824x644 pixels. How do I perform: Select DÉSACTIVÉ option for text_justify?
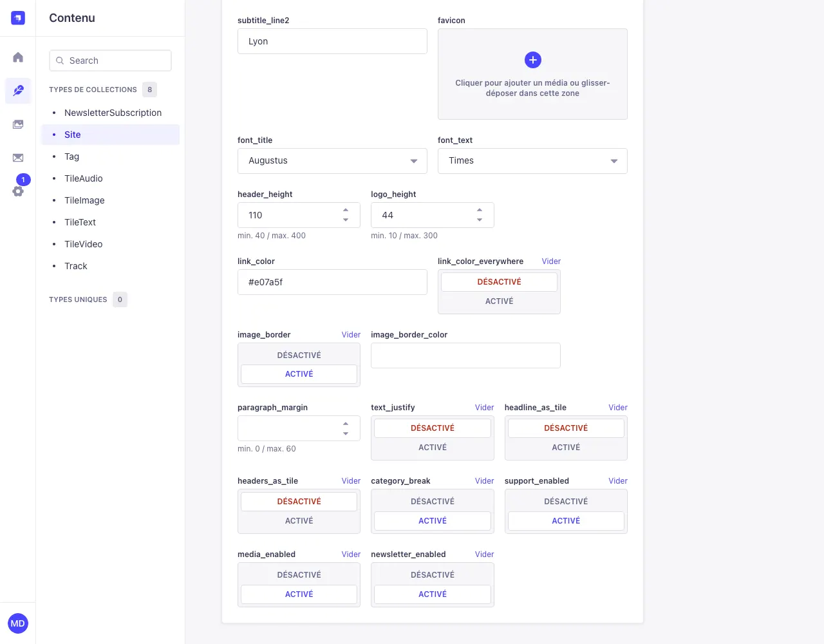click(433, 428)
